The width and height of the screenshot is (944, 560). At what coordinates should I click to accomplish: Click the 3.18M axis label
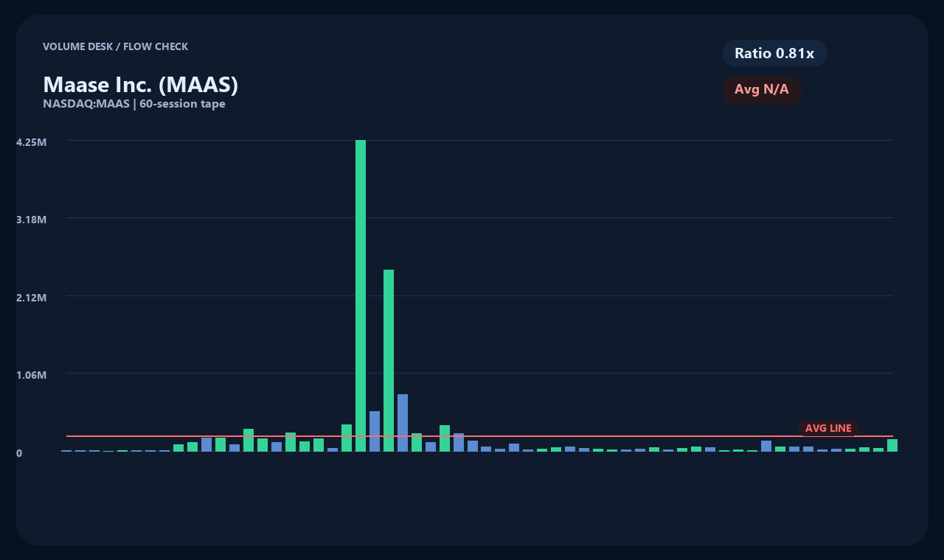pos(32,220)
